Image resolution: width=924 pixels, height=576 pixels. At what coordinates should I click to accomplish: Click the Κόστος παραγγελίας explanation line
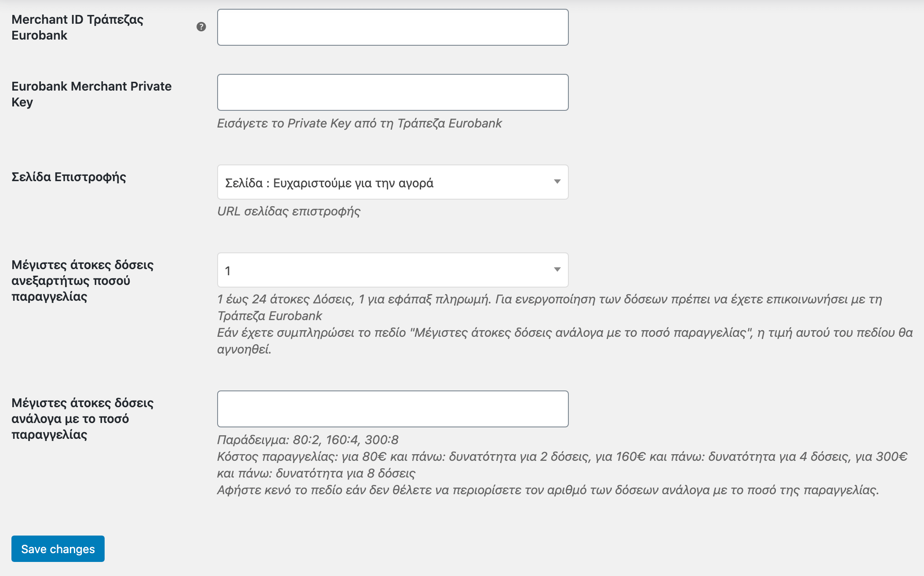[562, 465]
